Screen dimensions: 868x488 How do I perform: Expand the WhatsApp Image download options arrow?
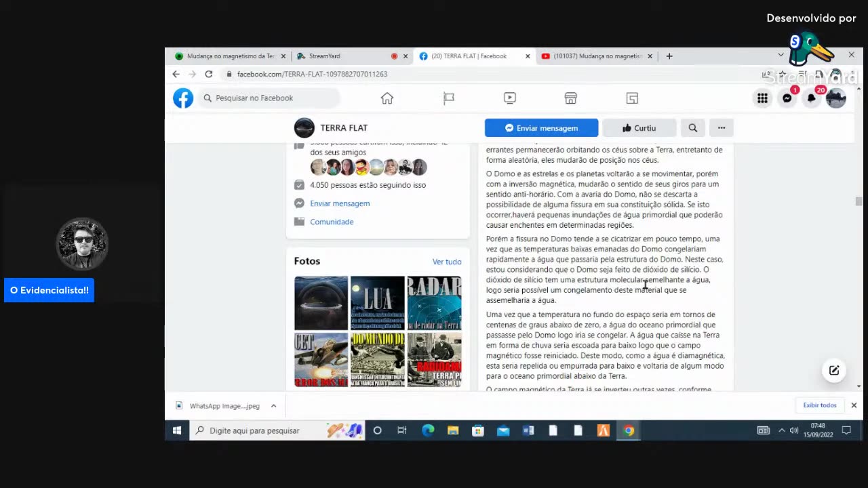point(273,406)
